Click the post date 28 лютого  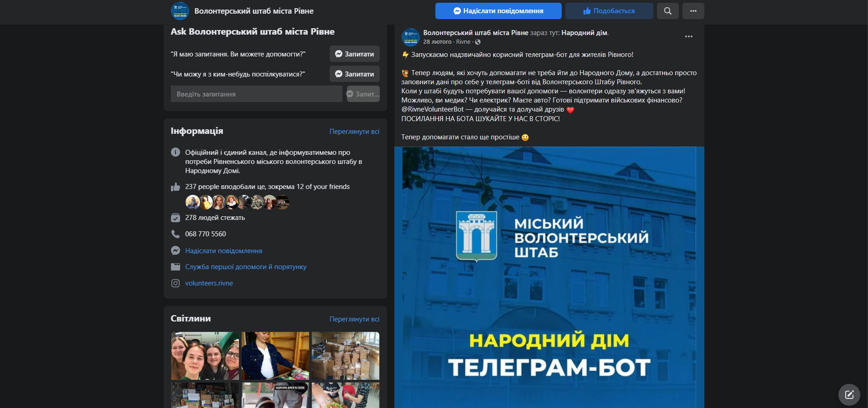point(437,42)
